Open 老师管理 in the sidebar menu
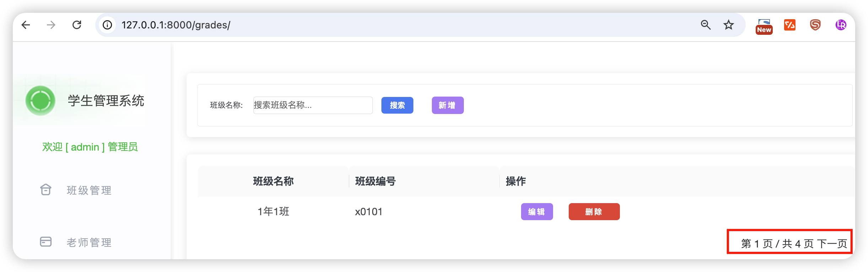Viewport: 868px width, 272px height. 89,243
